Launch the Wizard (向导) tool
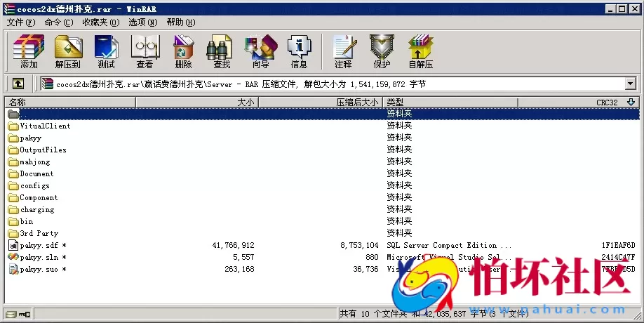Screen dimensions: 644x323 coord(260,51)
